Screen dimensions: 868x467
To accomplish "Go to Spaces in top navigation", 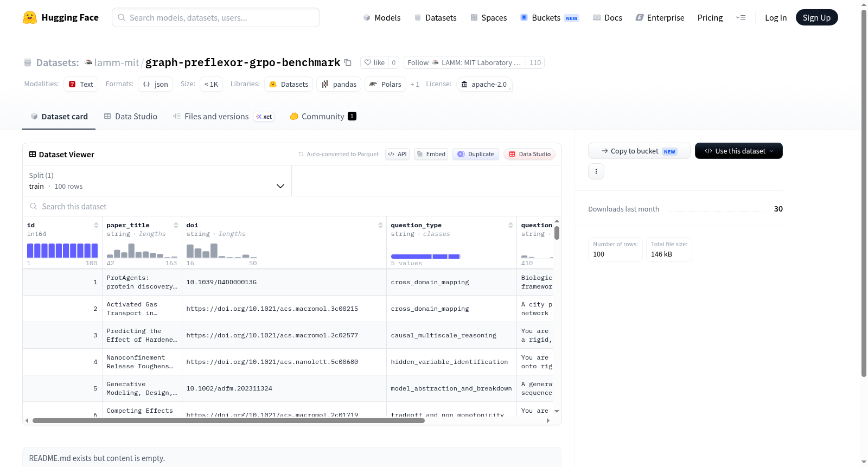I will (x=488, y=17).
